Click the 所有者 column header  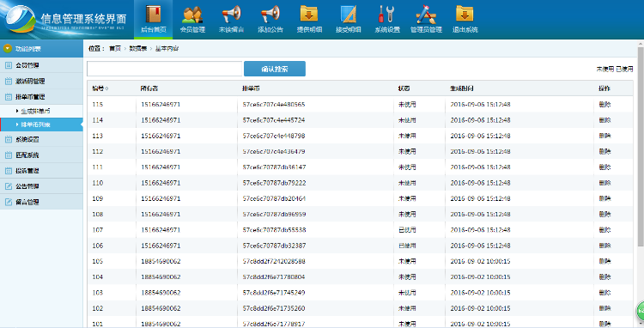[x=149, y=88]
